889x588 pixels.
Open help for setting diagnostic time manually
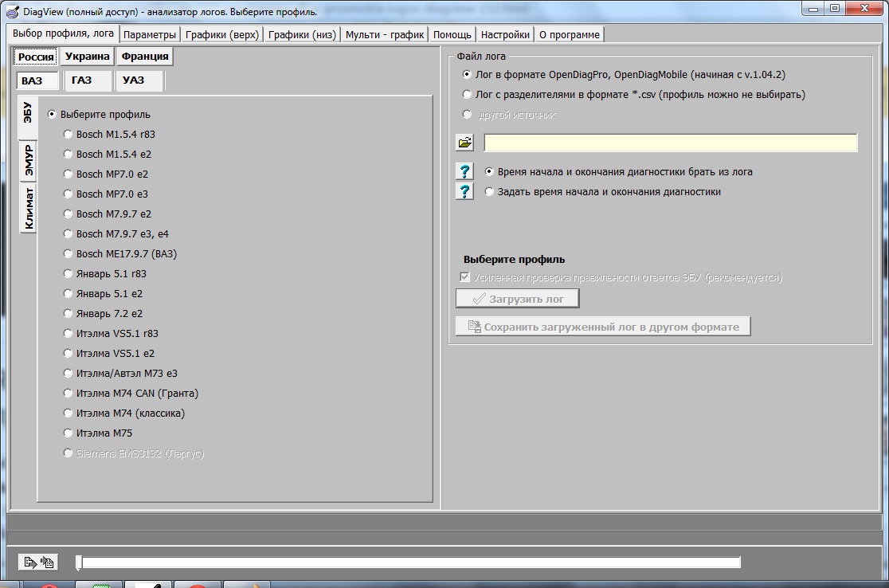(x=465, y=191)
